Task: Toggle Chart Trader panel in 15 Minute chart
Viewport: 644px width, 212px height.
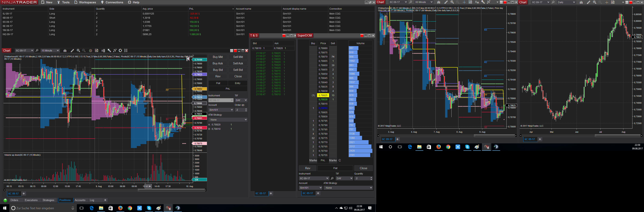Action: [x=103, y=51]
